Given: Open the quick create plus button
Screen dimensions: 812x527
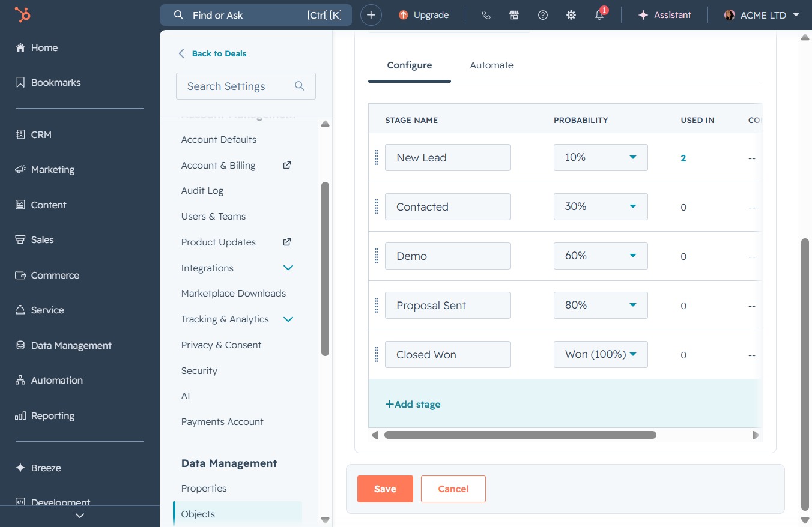Looking at the screenshot, I should point(371,15).
